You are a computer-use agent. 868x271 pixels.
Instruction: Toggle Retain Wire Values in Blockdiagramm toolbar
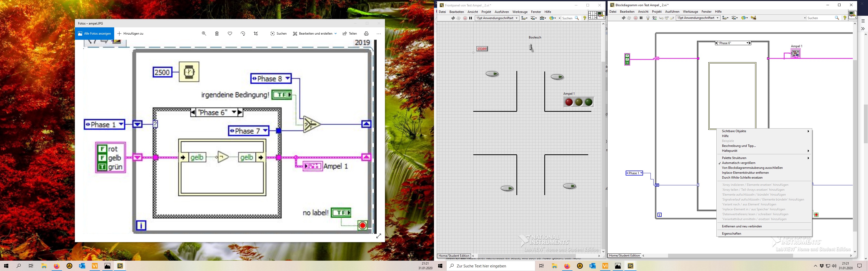[654, 18]
